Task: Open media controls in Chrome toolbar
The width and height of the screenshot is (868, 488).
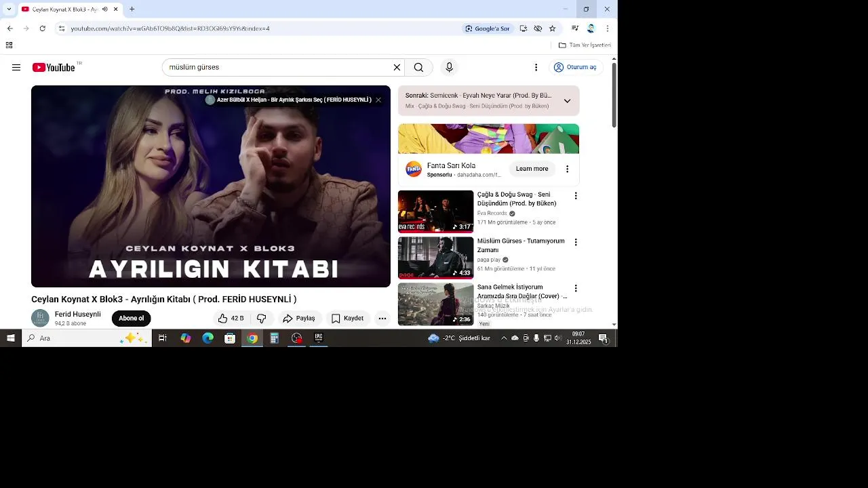Action: tap(575, 28)
